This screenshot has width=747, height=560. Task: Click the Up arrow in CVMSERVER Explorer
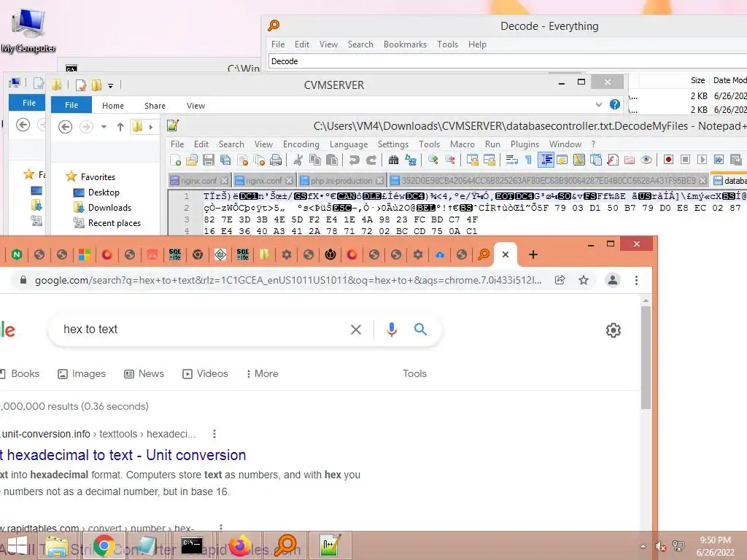click(x=120, y=127)
